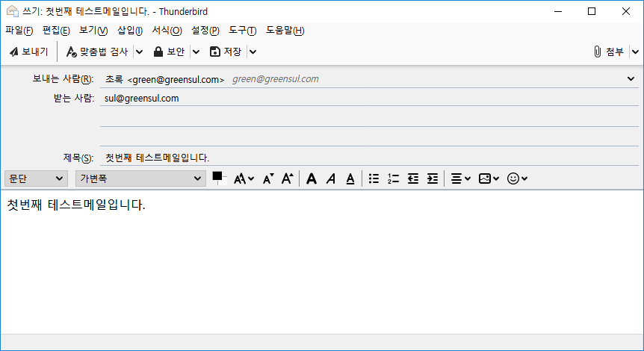Expand the 보안 security options arrow

(196, 52)
